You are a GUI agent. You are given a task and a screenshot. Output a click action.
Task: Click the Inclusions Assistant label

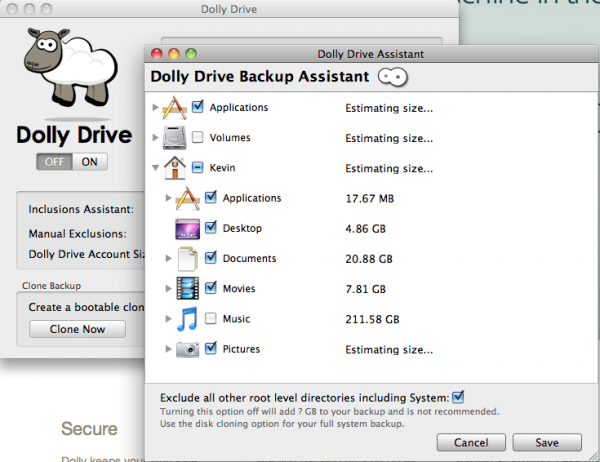tap(81, 209)
